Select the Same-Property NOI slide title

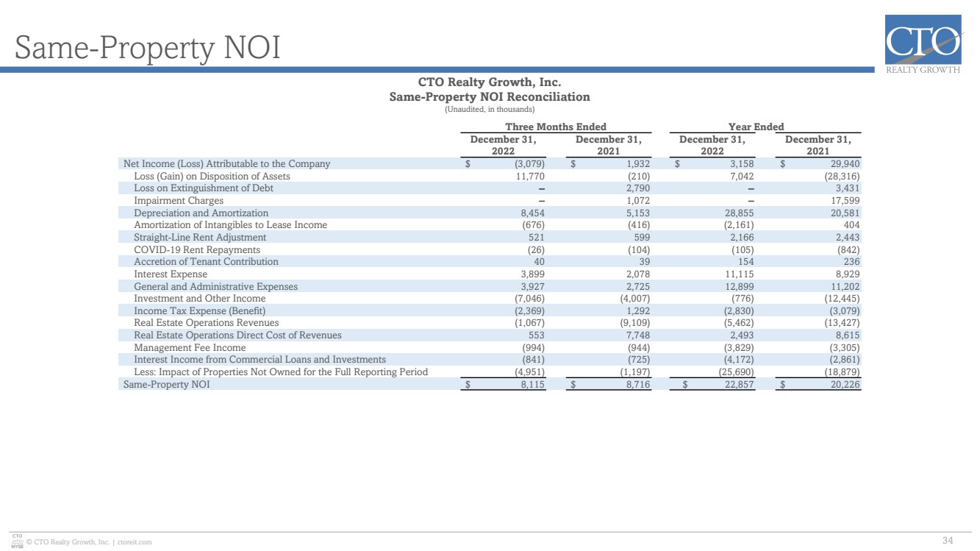(148, 48)
